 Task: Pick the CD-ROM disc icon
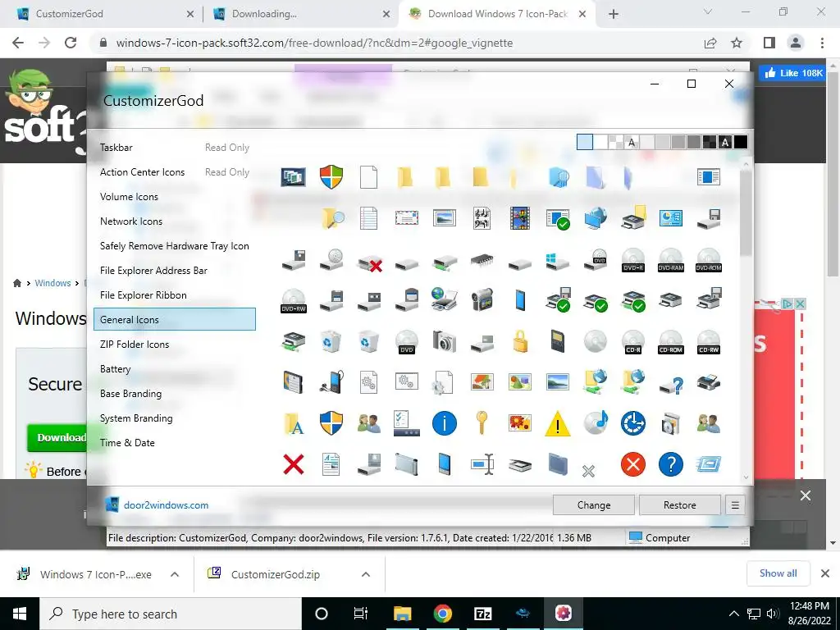coord(671,342)
